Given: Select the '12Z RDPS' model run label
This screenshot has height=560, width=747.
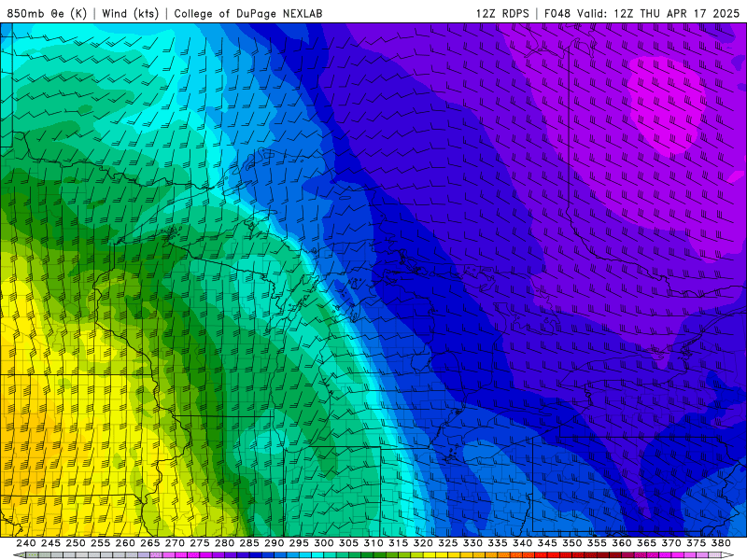Looking at the screenshot, I should pos(502,13).
